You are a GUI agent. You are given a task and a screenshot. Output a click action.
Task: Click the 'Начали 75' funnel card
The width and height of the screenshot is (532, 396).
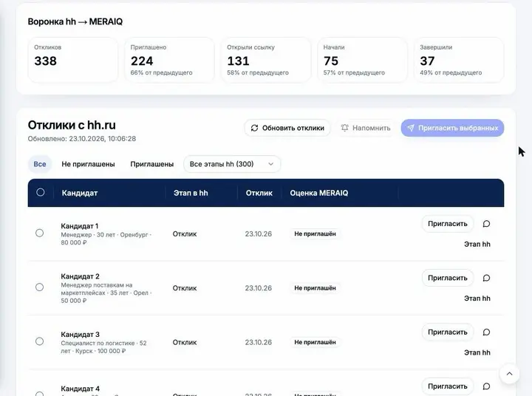(x=362, y=60)
